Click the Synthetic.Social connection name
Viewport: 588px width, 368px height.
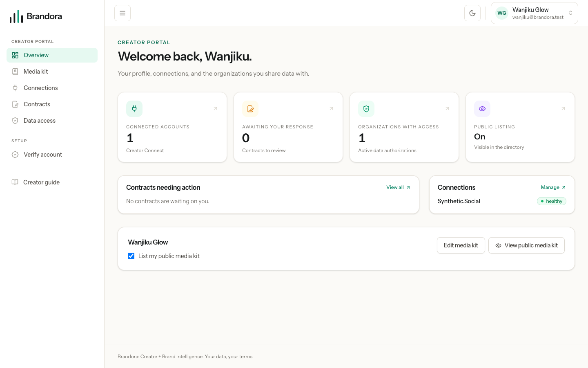pyautogui.click(x=459, y=201)
